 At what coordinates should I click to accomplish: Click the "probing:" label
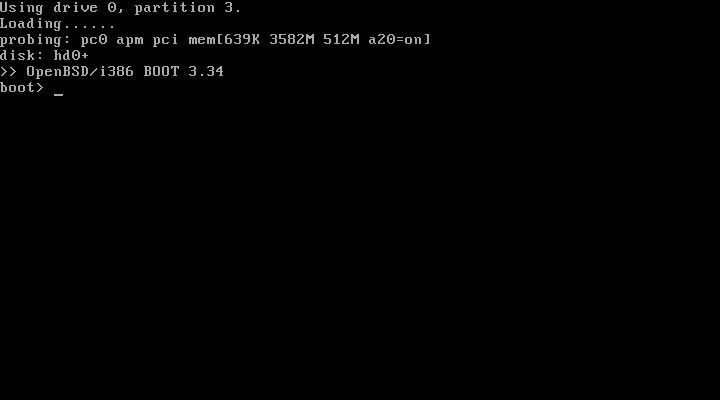[x=35, y=40]
